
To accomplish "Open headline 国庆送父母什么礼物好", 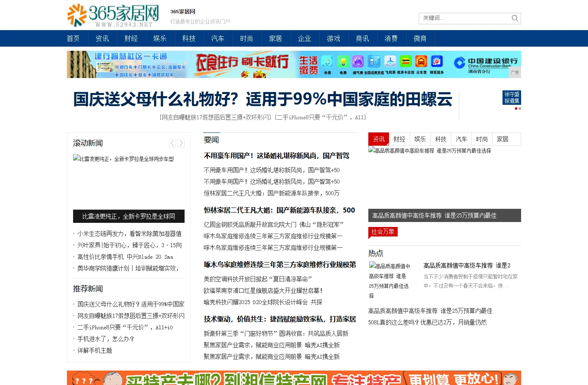I will (263, 99).
